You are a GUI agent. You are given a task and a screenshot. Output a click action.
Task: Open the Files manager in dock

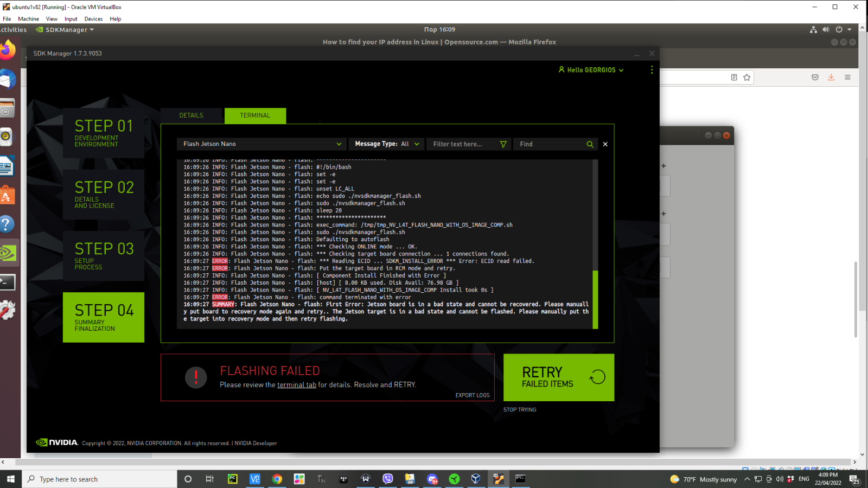point(7,108)
